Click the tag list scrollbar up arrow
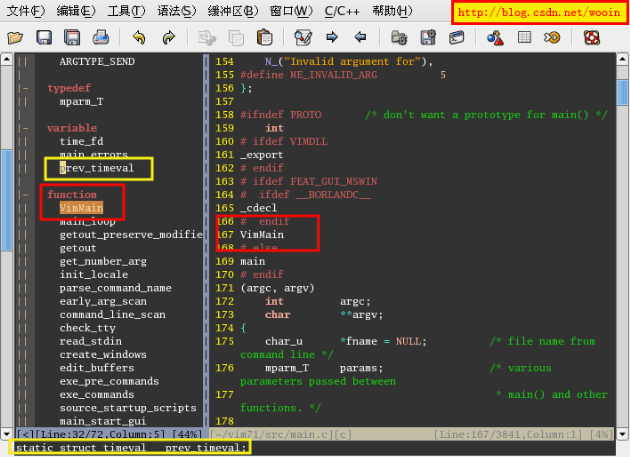Screen dimensions: 630x457 click(x=6, y=59)
